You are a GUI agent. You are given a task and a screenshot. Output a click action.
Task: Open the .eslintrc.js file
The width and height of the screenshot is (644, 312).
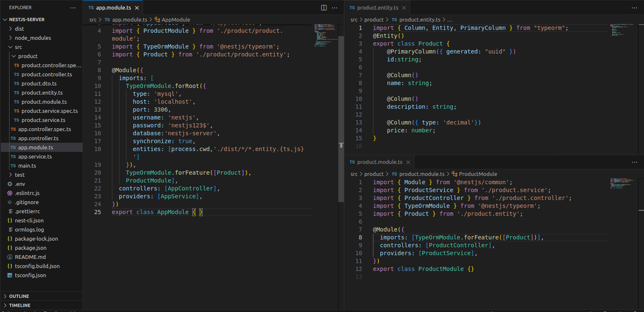pyautogui.click(x=41, y=193)
